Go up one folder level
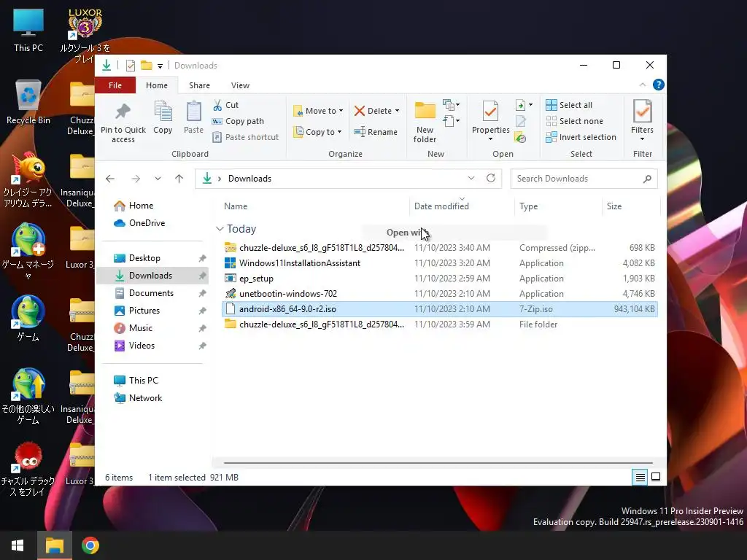 [x=179, y=179]
